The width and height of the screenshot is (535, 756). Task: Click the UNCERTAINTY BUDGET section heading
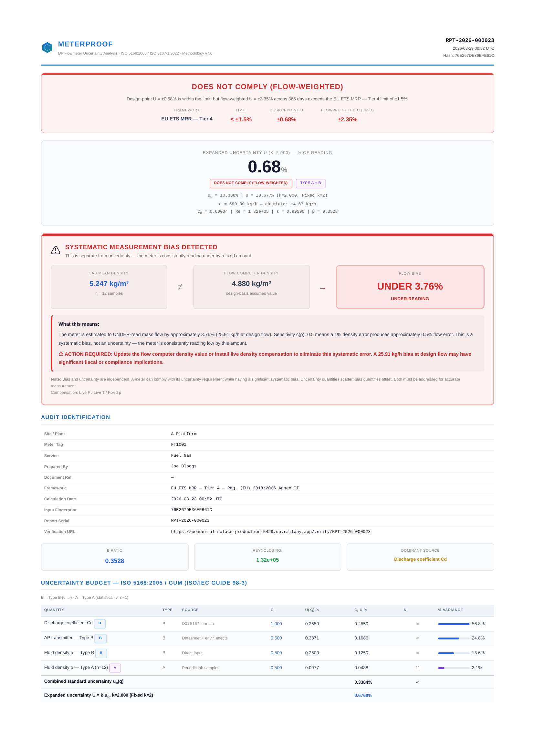click(144, 583)
